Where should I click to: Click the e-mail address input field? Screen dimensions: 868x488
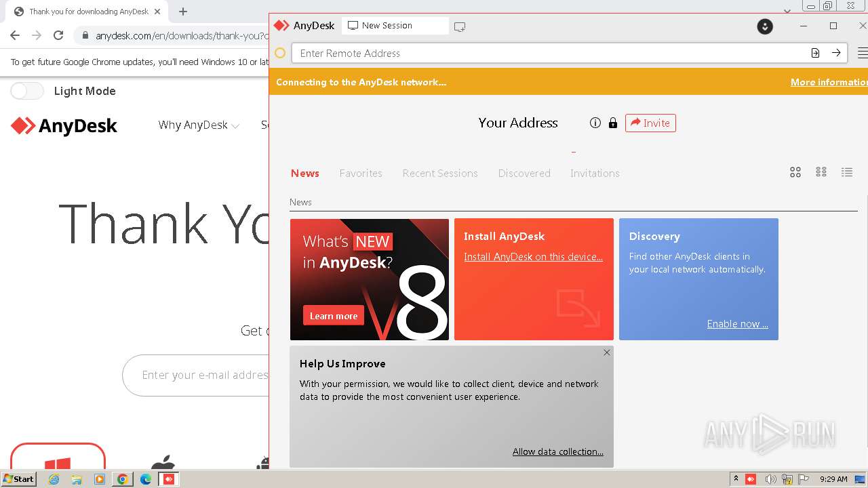[197, 375]
